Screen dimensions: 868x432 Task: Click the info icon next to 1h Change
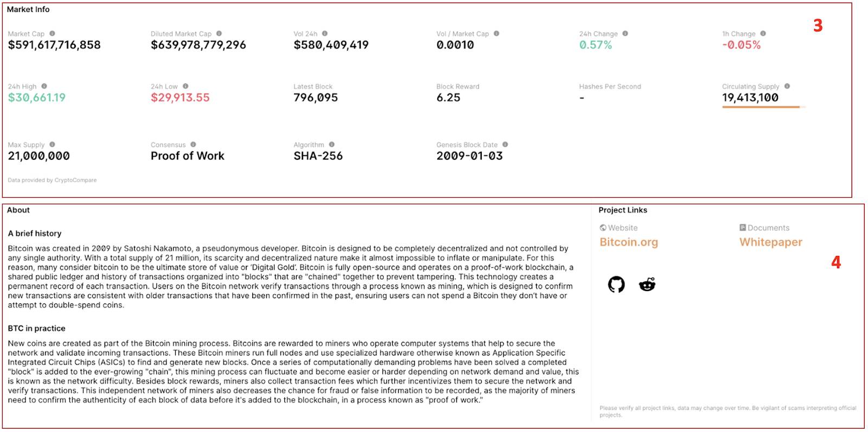point(763,34)
